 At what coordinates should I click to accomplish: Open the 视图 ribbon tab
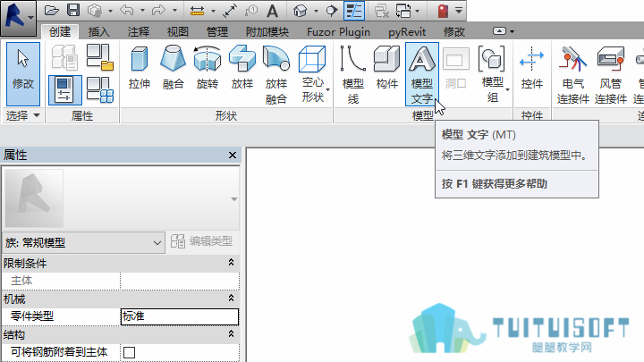178,31
